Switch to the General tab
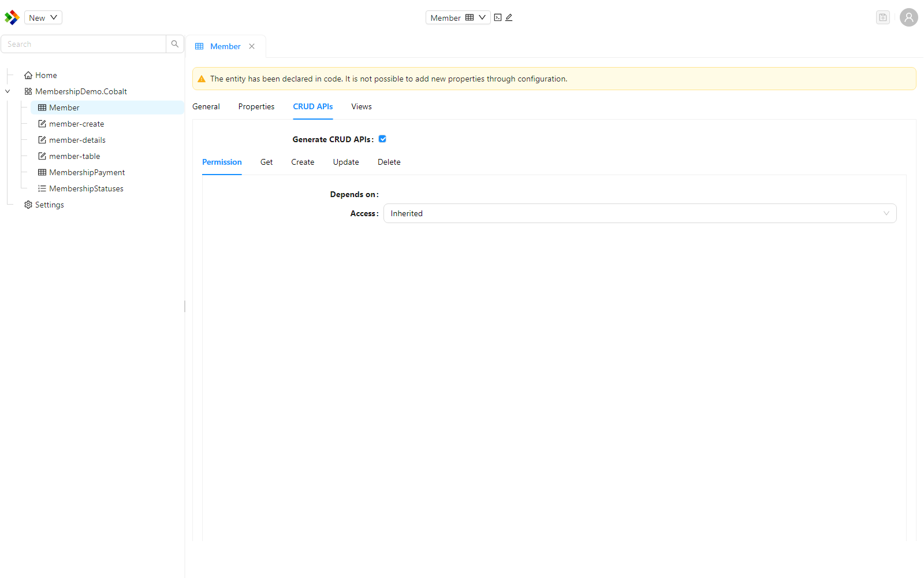924x578 pixels. [206, 106]
